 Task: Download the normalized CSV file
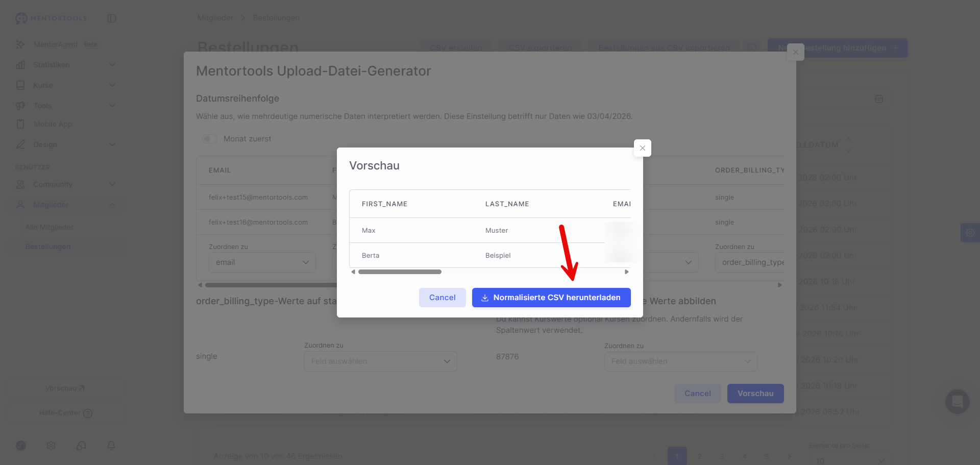[x=551, y=298]
